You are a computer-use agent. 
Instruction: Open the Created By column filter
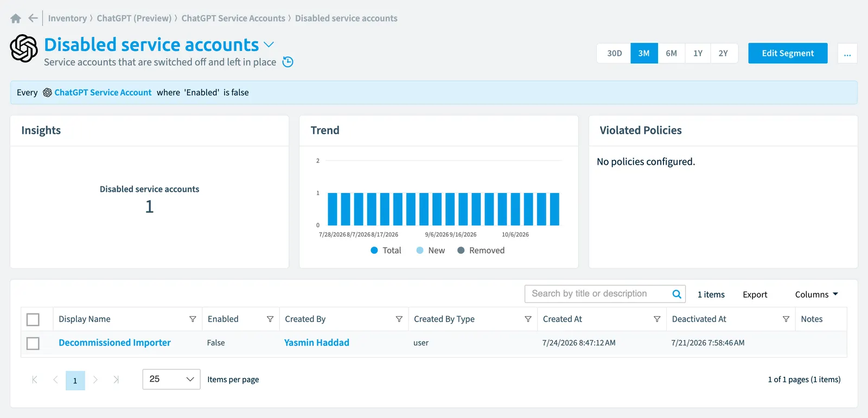coord(399,319)
